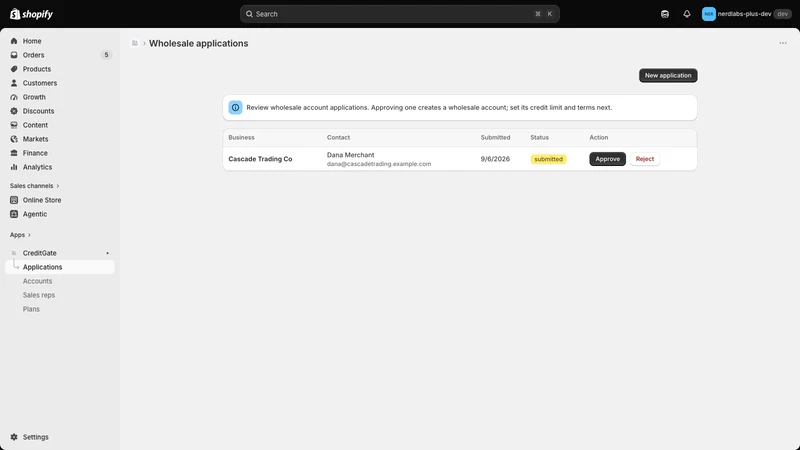Select the Products tag icon
The height and width of the screenshot is (450, 800).
14,69
